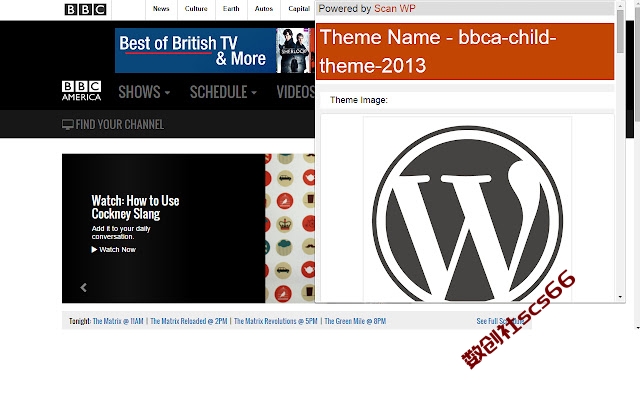
Task: Open the News section
Action: point(161,9)
